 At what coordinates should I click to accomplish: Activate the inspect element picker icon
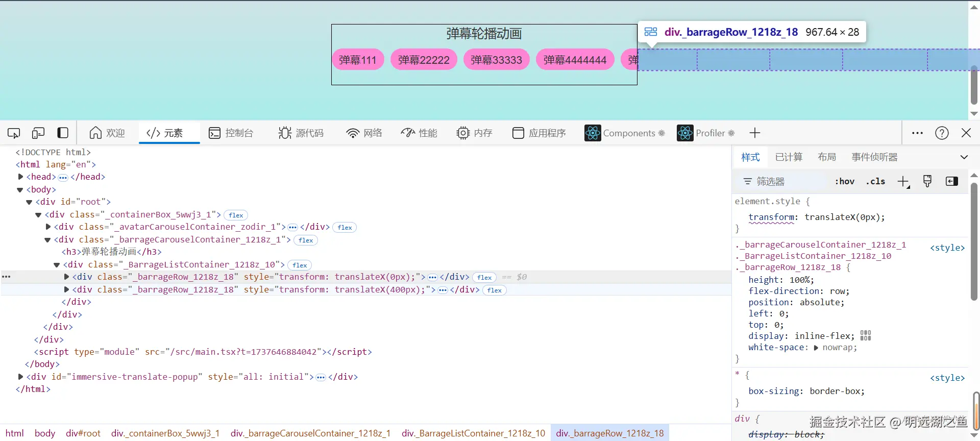pyautogui.click(x=14, y=133)
